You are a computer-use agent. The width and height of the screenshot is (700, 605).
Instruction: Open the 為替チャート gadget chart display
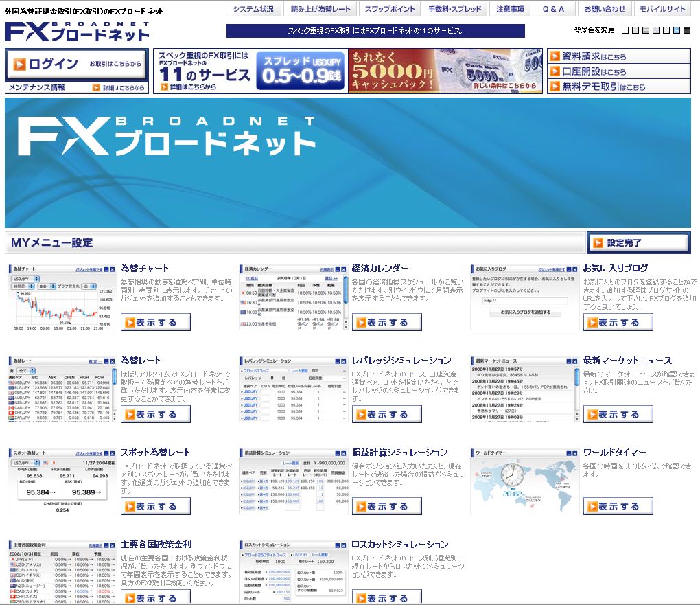156,322
